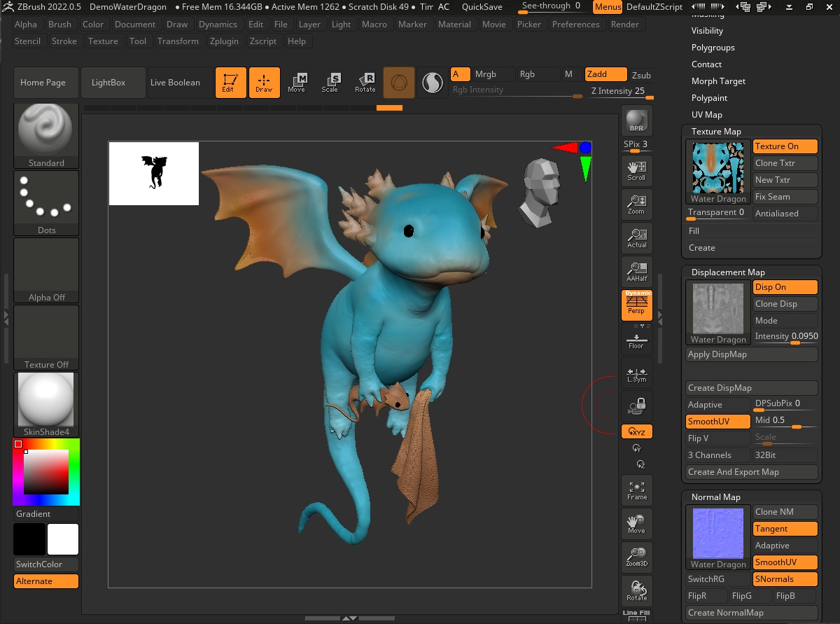
Task: Toggle the Floor grid icon
Action: click(636, 340)
